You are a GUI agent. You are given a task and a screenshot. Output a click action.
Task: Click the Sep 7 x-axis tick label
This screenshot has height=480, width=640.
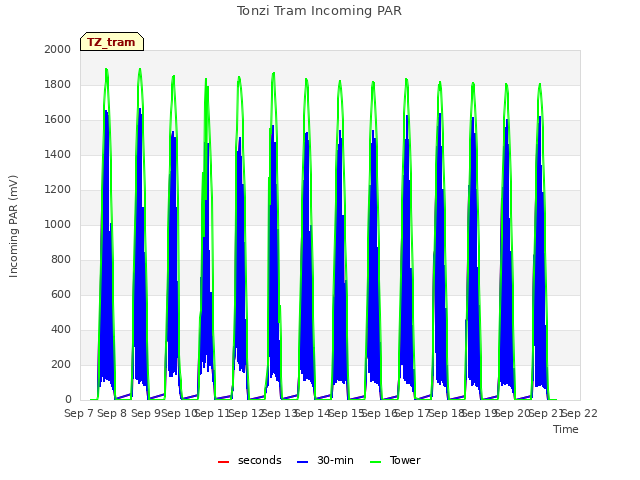pyautogui.click(x=79, y=413)
